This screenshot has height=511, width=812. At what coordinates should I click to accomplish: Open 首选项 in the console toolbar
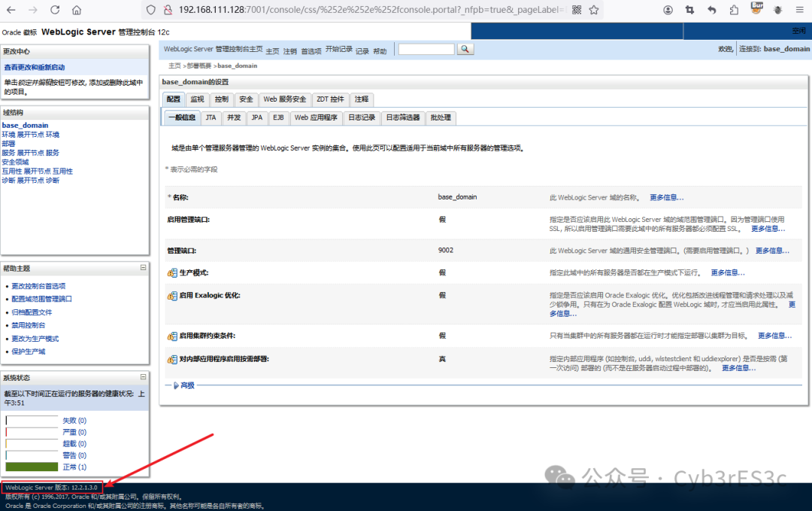(x=311, y=51)
